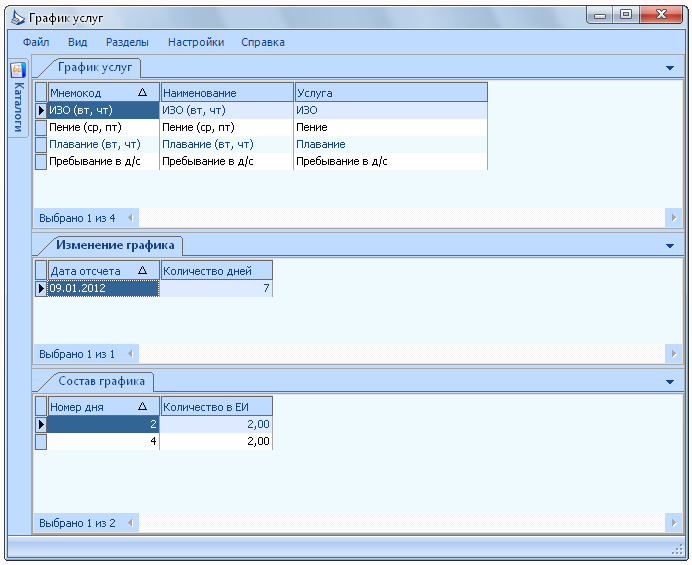This screenshot has height=565, width=692.
Task: Open the Вид menu
Action: coord(78,42)
